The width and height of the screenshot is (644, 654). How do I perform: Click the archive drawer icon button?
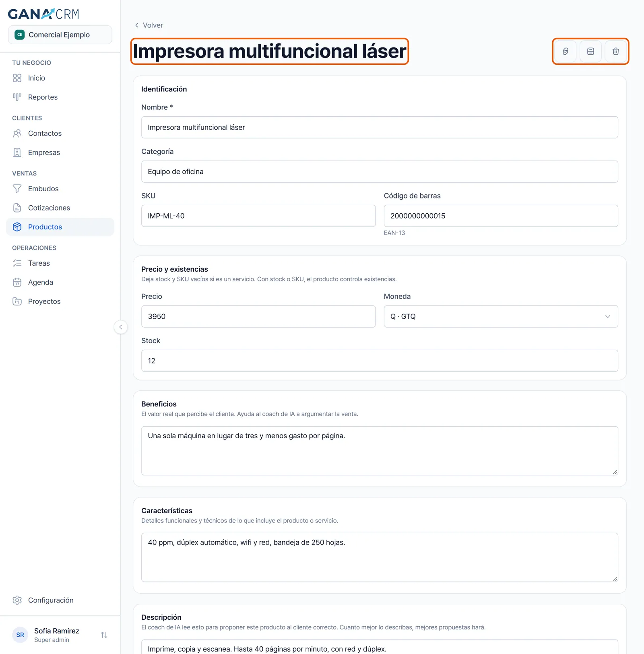590,51
